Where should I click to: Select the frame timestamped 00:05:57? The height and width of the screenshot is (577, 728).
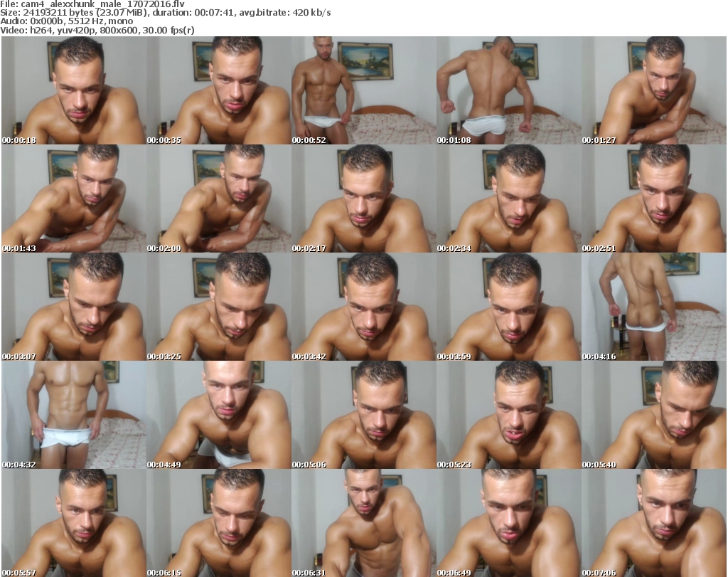74,523
